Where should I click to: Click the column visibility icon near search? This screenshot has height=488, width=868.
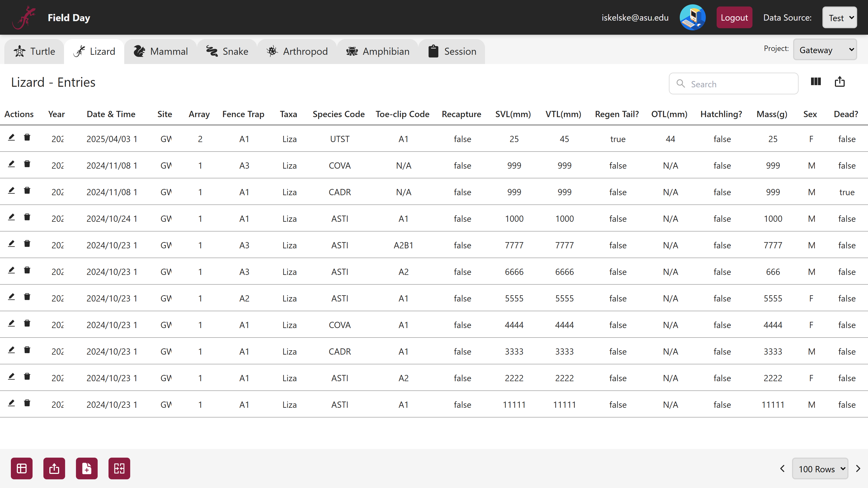pyautogui.click(x=815, y=82)
